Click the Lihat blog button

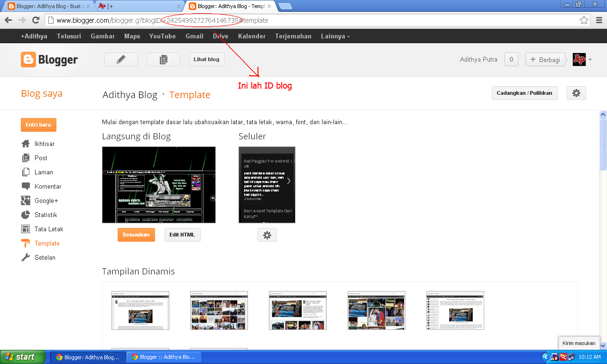(x=207, y=59)
